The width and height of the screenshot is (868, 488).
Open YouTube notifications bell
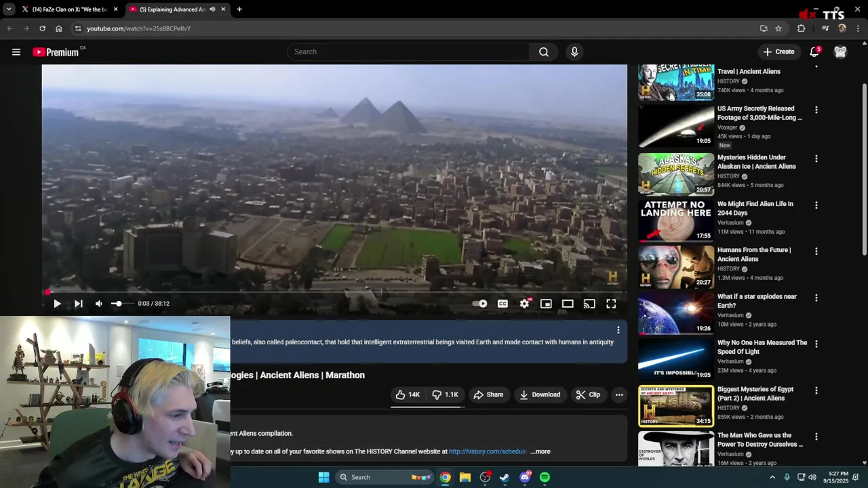(x=814, y=52)
